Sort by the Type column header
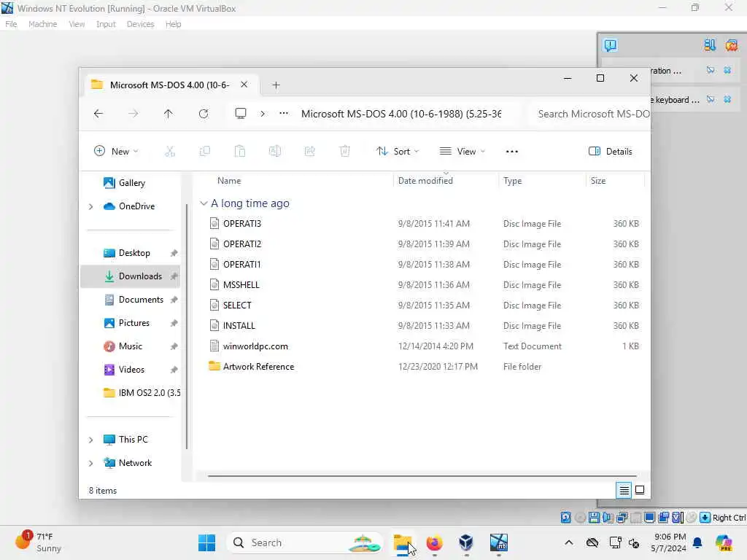The height and width of the screenshot is (560, 747). tap(513, 181)
